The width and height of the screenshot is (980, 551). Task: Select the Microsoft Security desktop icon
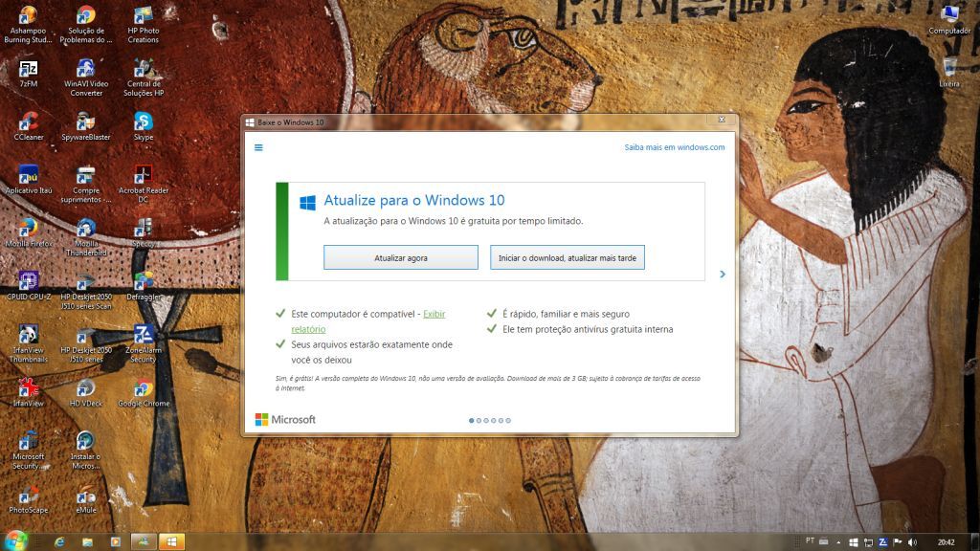coord(28,450)
